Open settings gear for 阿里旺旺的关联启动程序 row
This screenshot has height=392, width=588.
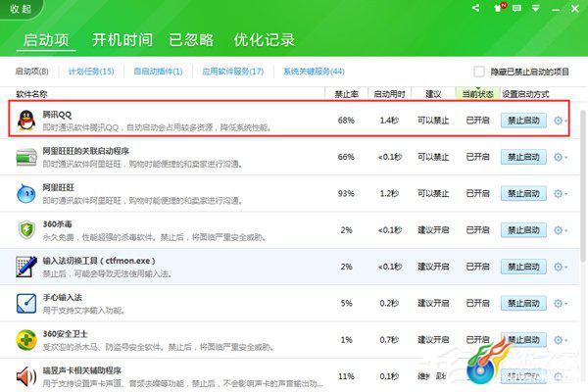tap(560, 157)
